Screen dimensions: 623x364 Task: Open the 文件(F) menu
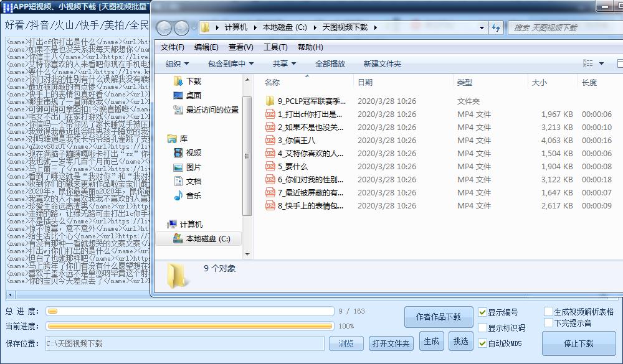pyautogui.click(x=172, y=47)
